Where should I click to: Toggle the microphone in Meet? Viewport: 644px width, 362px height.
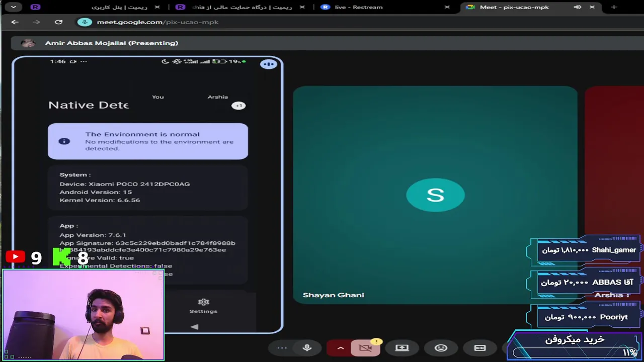coord(307,348)
